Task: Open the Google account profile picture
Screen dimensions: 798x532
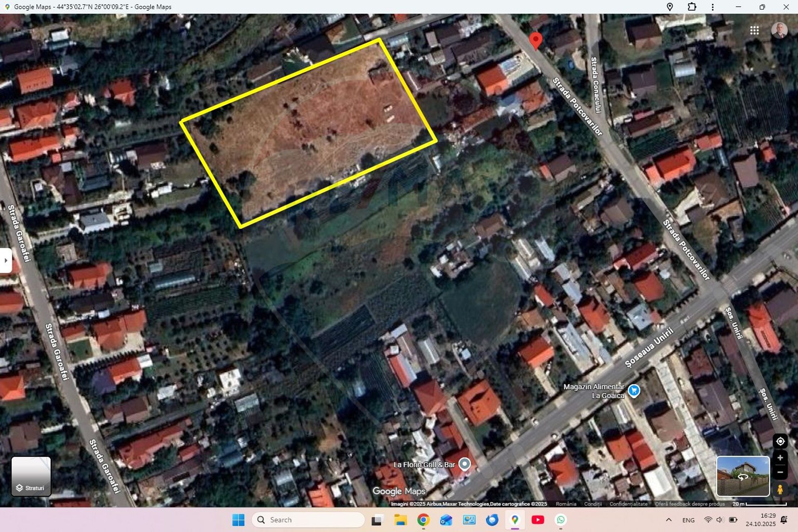Action: (x=779, y=30)
